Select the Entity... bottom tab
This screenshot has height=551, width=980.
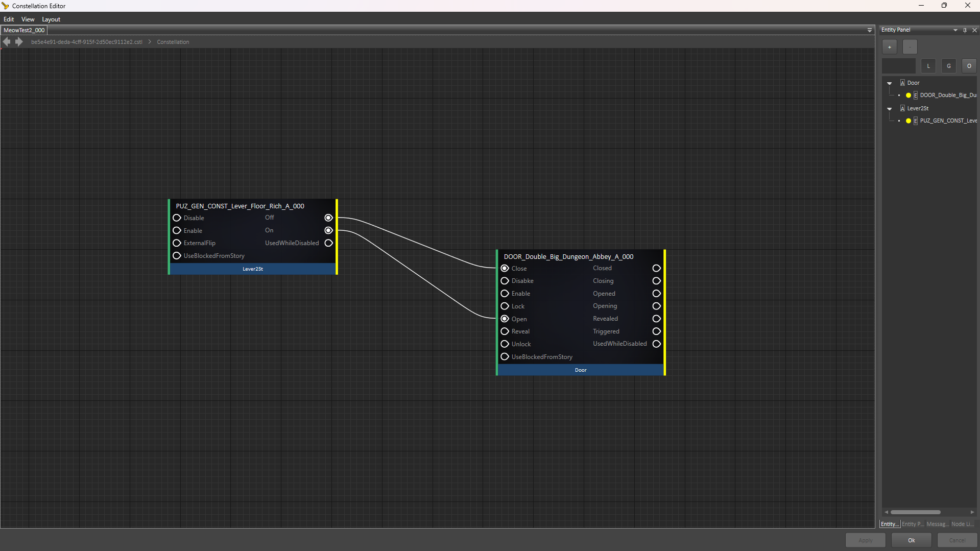(890, 524)
